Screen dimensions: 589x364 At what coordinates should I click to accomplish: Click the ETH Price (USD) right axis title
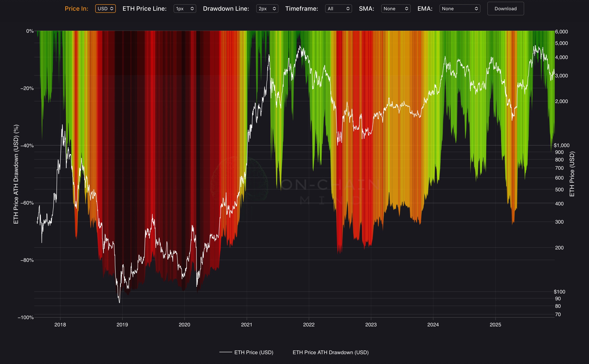pyautogui.click(x=572, y=174)
